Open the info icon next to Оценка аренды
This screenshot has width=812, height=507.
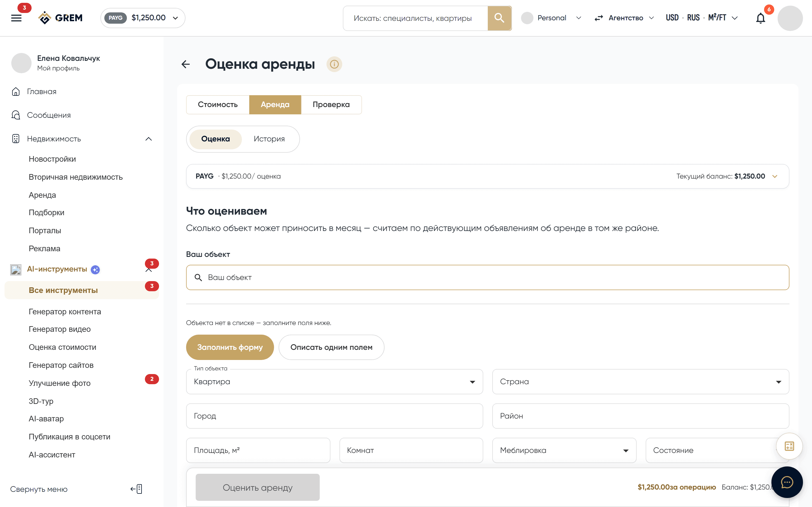click(x=334, y=64)
